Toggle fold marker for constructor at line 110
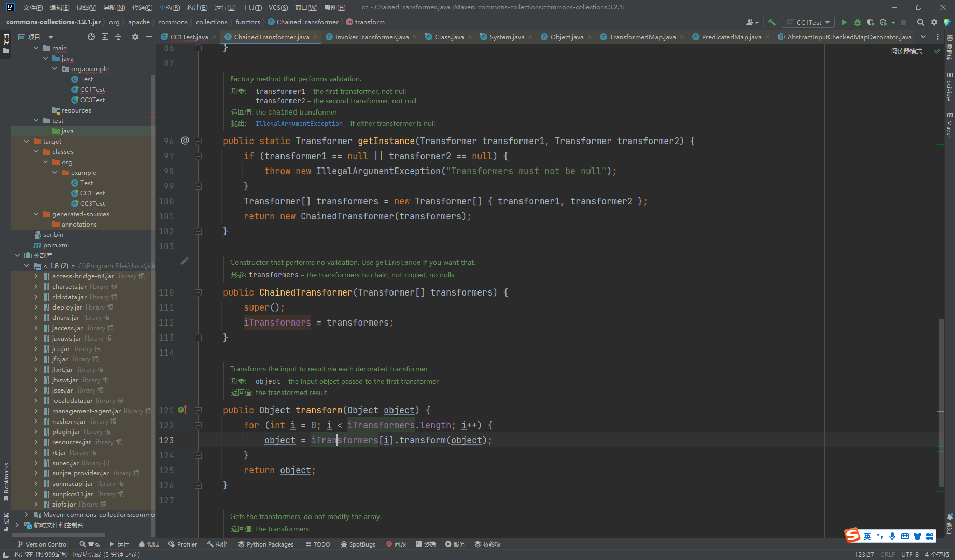Screen dimensions: 955x560 [198, 292]
